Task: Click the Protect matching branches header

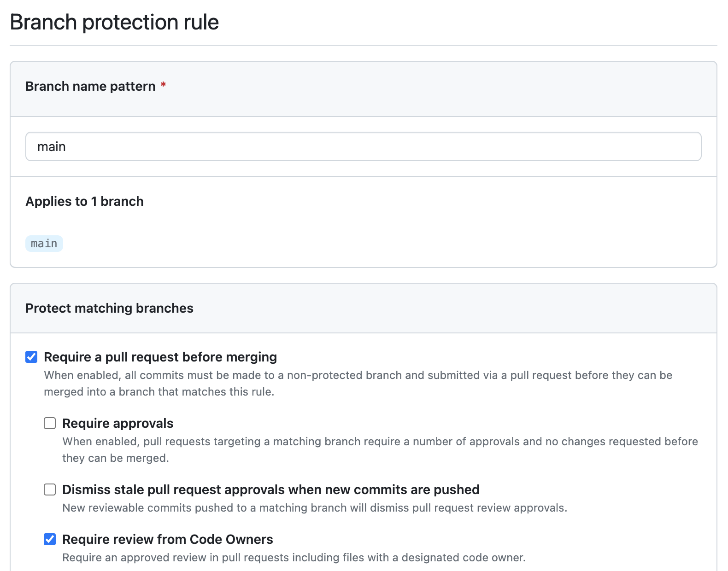Action: [109, 308]
